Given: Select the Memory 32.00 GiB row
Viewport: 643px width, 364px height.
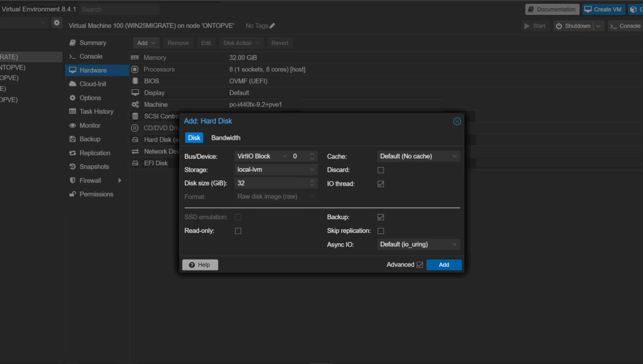Looking at the screenshot, I should click(386, 58).
